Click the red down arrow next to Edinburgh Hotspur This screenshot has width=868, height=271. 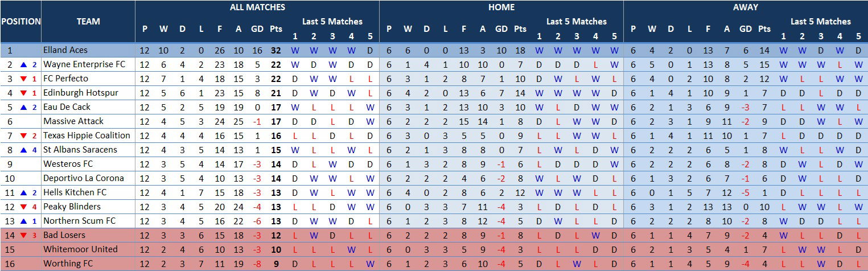23,93
